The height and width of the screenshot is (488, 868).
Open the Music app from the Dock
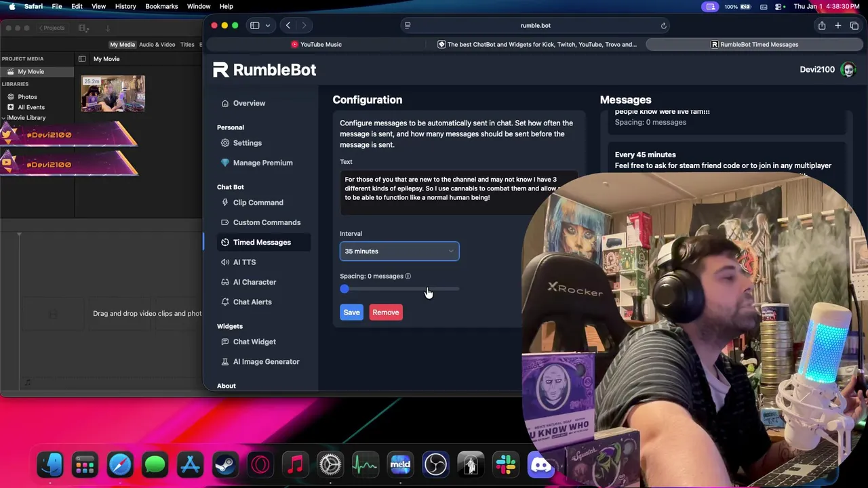point(296,465)
